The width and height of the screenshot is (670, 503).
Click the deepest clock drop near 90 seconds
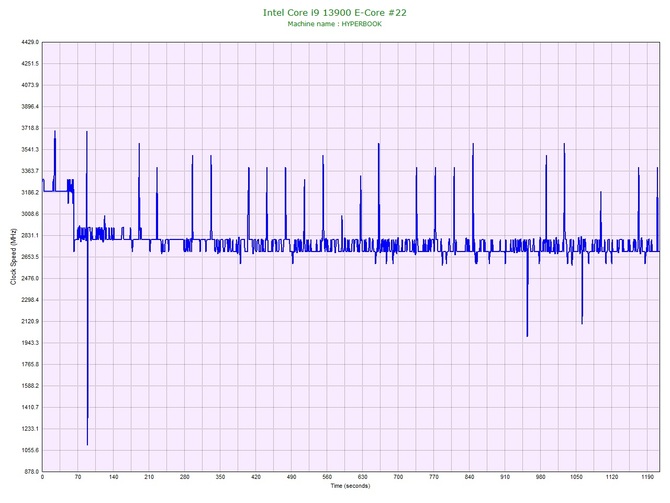[x=87, y=444]
